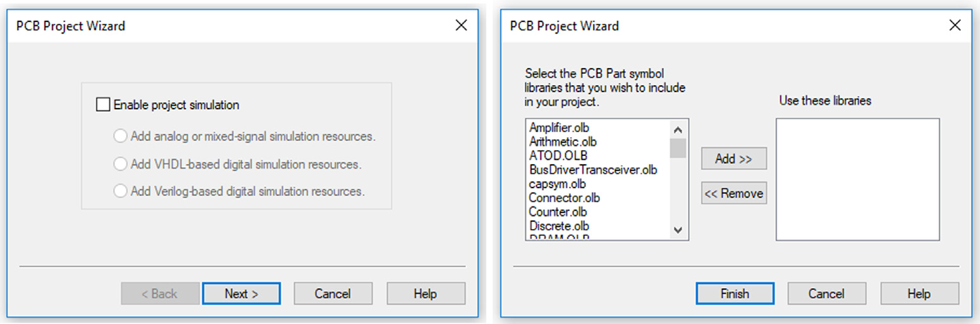Select analog or mixed-signal simulation resources option
Screen dimensions: 980x324
(x=120, y=136)
